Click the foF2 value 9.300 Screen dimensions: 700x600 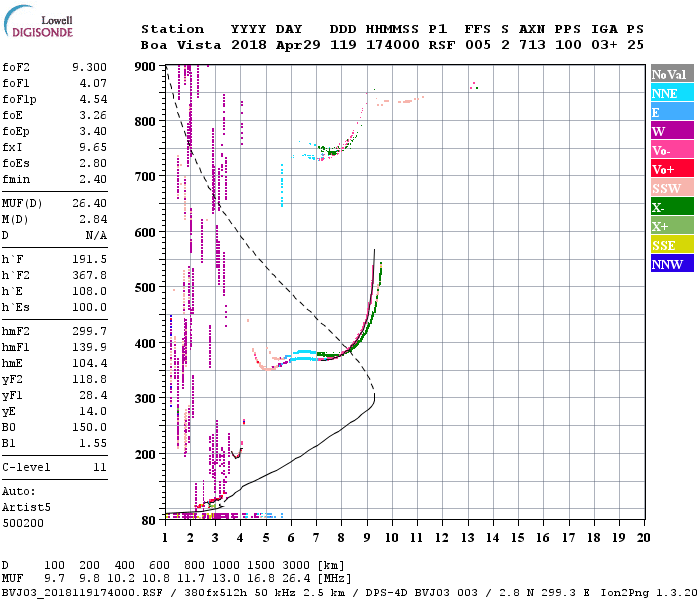coord(89,67)
